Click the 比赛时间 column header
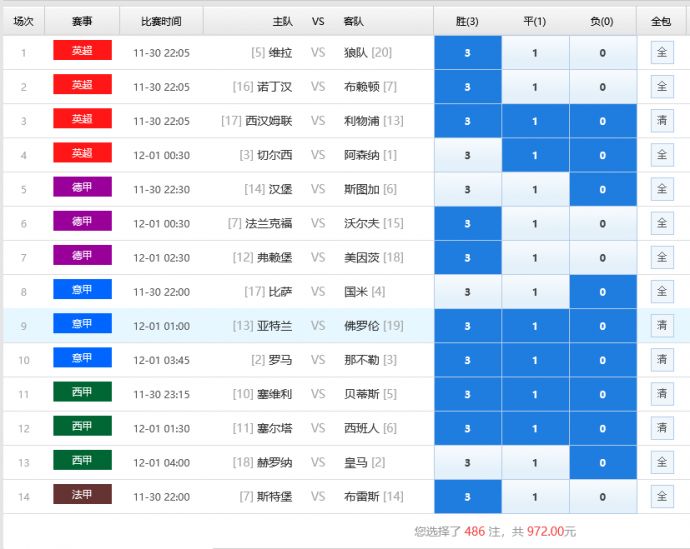The image size is (690, 549). point(161,21)
